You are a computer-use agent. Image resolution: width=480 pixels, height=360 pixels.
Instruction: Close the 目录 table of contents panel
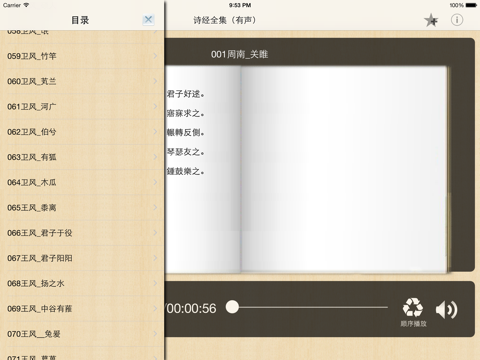tap(148, 20)
